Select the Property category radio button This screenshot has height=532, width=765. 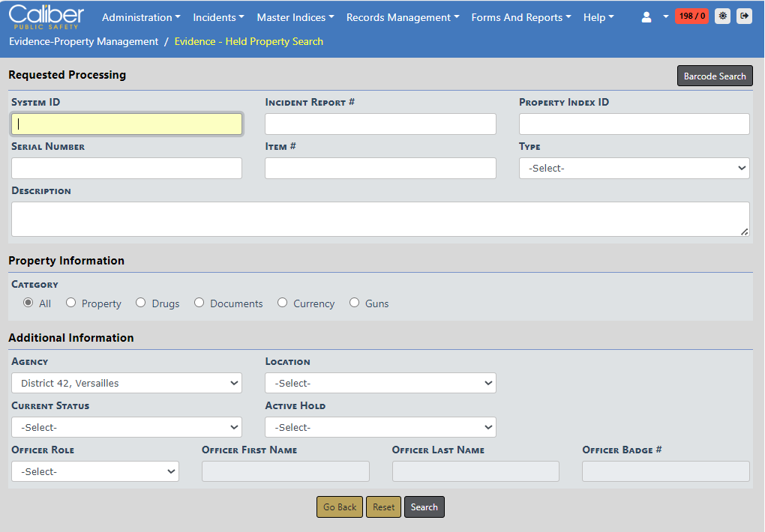(71, 303)
